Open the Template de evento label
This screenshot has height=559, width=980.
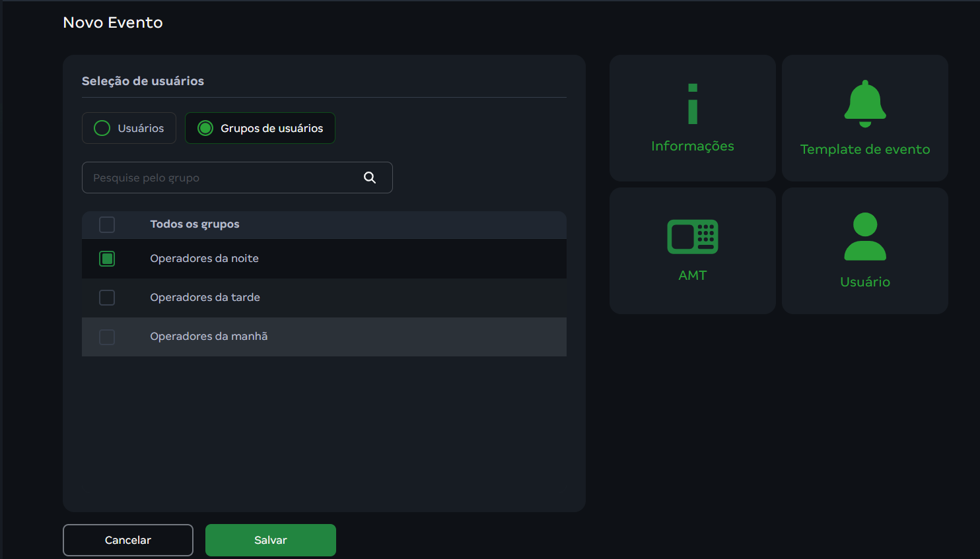point(864,149)
